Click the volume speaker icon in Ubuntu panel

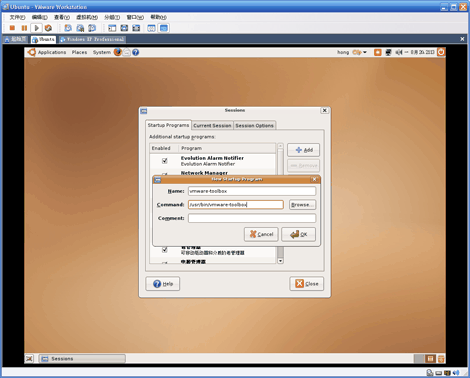[x=398, y=52]
